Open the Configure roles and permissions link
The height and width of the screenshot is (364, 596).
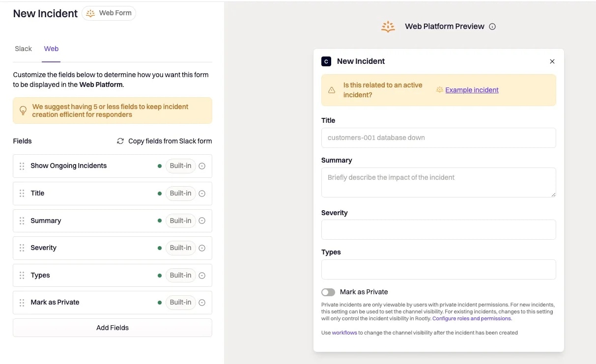[472, 318]
